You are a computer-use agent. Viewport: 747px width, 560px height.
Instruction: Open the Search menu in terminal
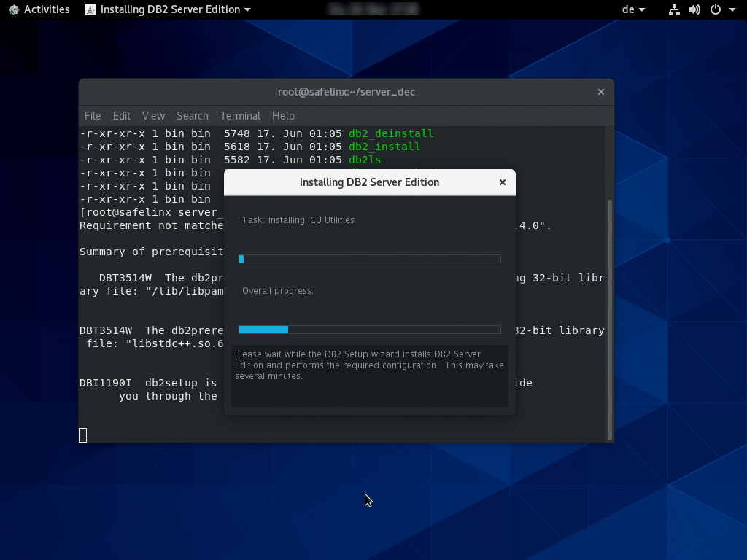192,116
